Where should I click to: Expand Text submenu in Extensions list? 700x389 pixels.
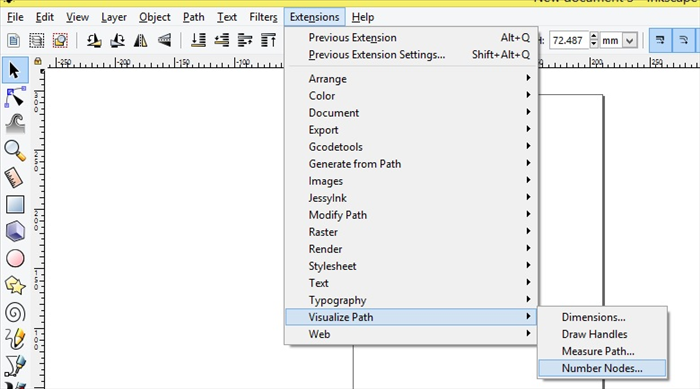point(411,283)
